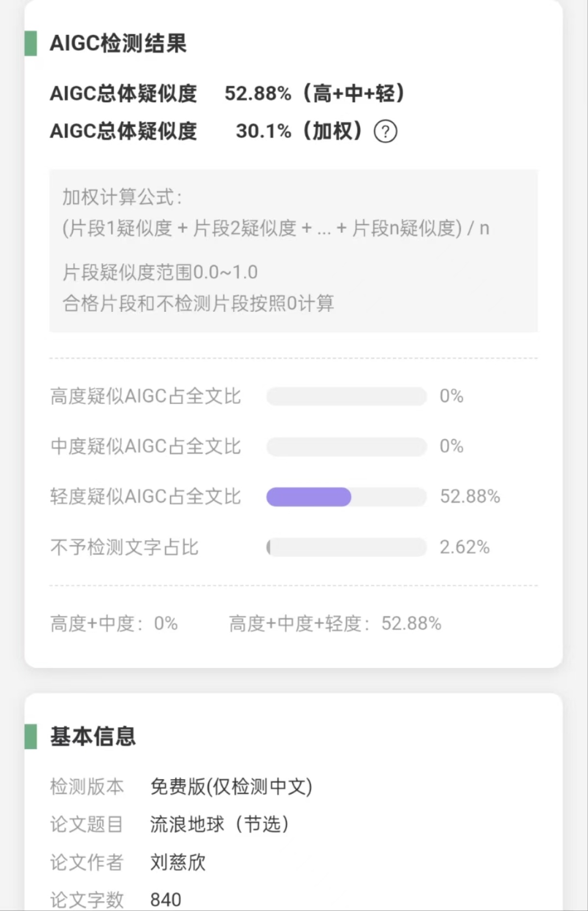Click the 高度疑似AIGC占全文比 progress bar
Viewport: 588px width, 911px height.
(x=346, y=396)
